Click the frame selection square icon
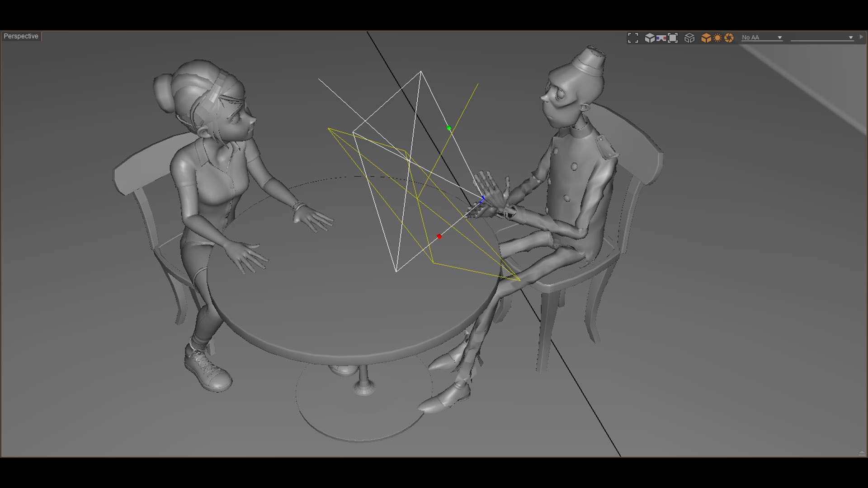Screen dimensions: 868x488 673,38
